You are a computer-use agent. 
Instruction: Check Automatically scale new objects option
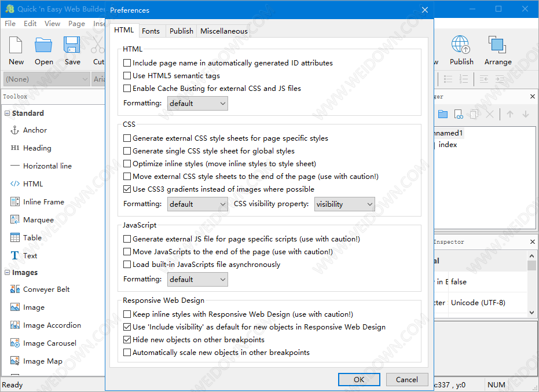(x=127, y=353)
